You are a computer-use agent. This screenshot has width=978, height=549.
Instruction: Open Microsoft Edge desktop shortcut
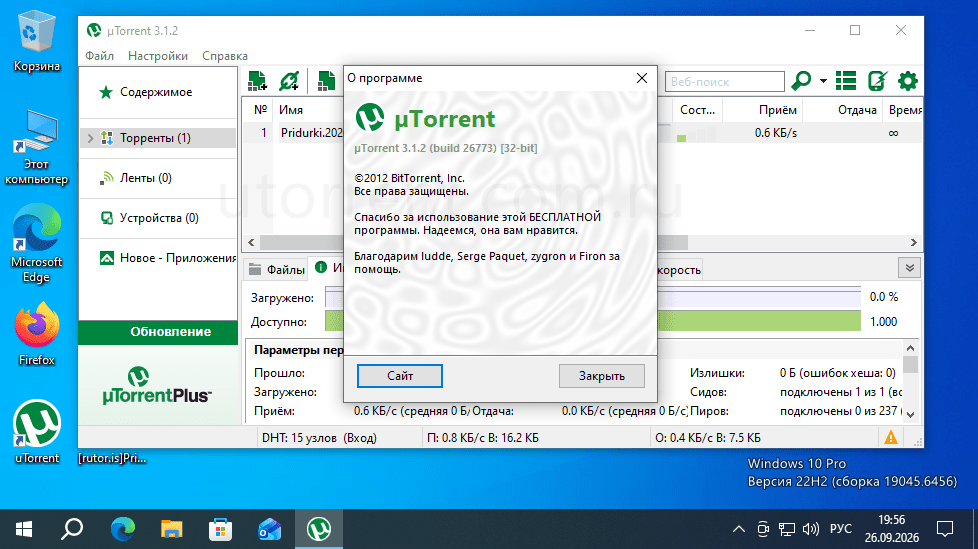click(x=37, y=244)
